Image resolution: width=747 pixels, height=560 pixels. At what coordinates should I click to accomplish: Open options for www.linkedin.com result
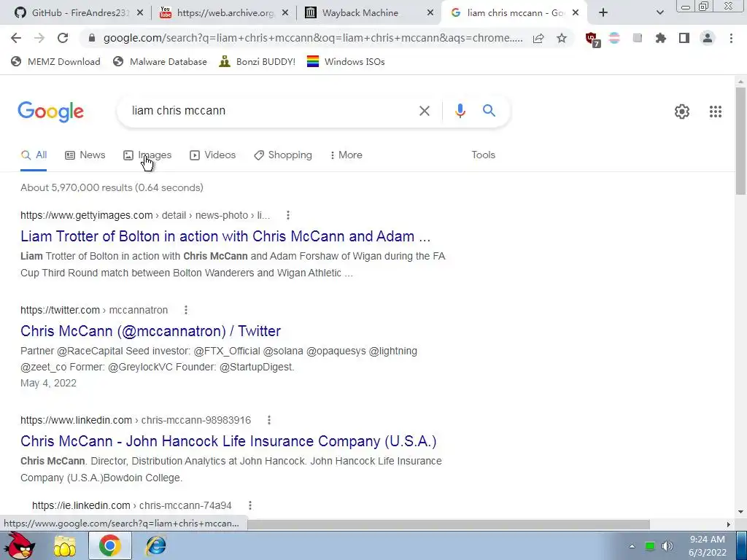click(268, 420)
